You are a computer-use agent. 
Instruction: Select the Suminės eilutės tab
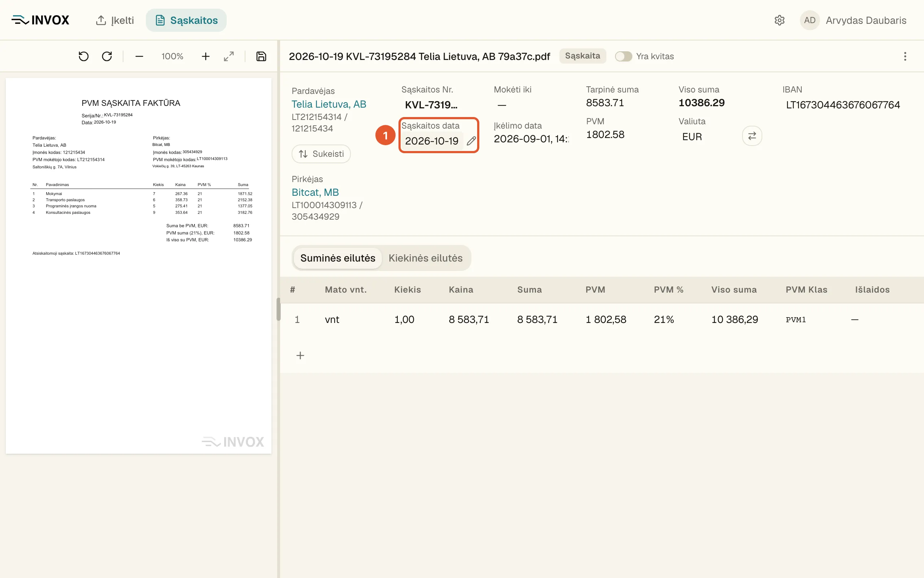(338, 258)
